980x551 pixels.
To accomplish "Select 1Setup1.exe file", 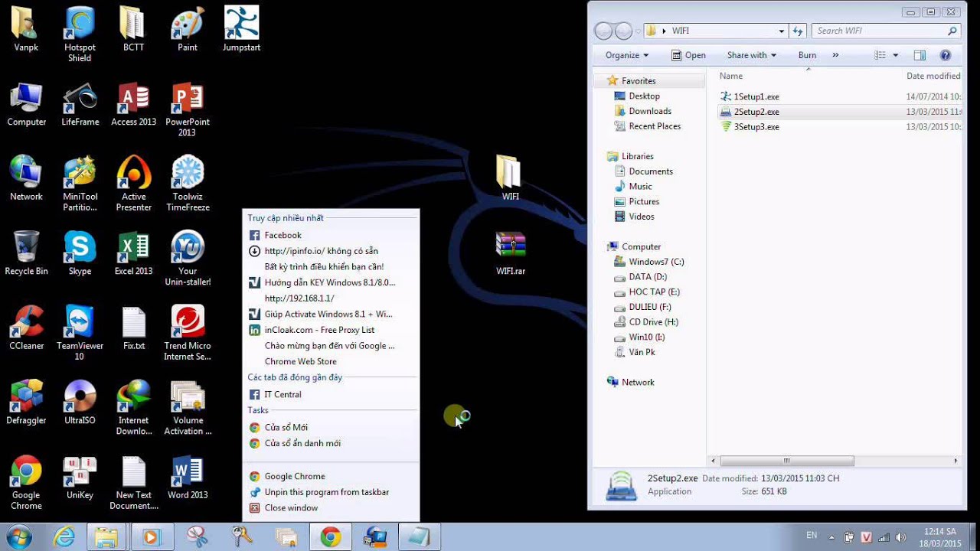I will pyautogui.click(x=756, y=96).
